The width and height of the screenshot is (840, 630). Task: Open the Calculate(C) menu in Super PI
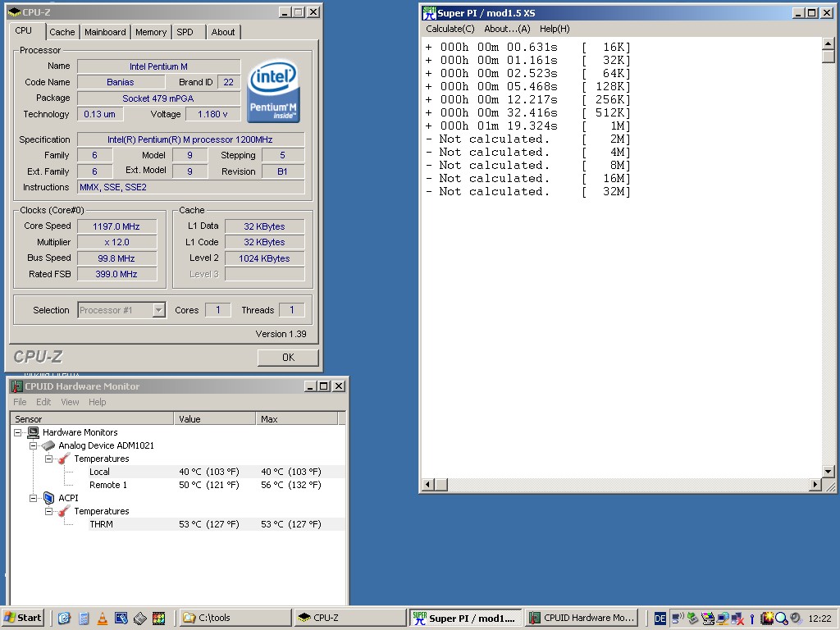point(450,29)
